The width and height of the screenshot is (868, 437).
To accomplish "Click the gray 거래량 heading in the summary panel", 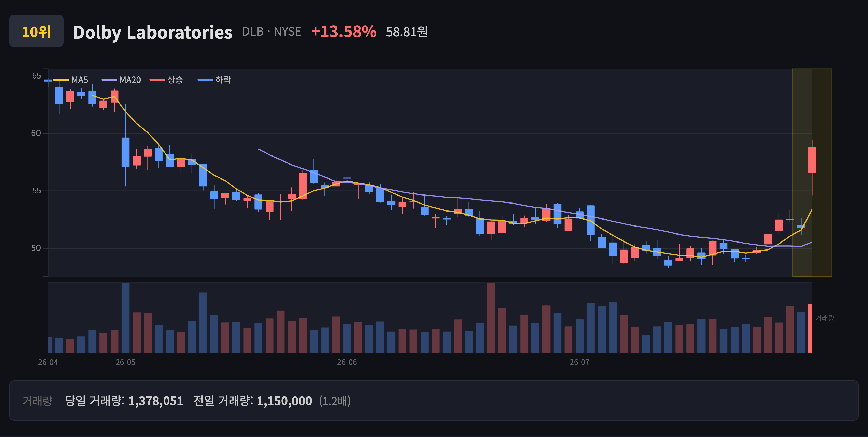I will point(37,401).
